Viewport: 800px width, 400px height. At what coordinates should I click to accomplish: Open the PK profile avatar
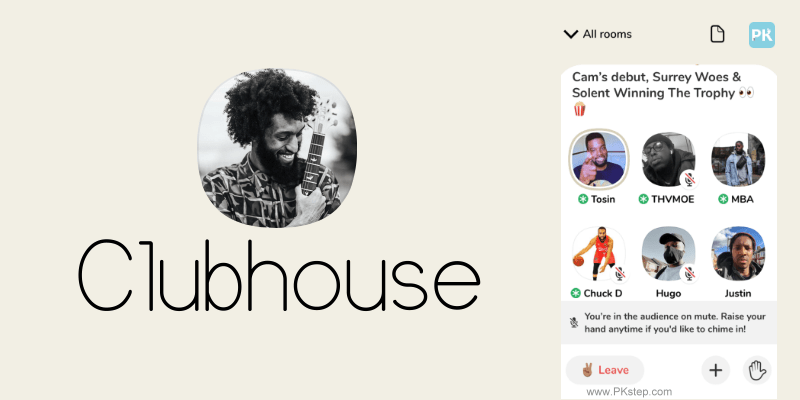(x=762, y=35)
